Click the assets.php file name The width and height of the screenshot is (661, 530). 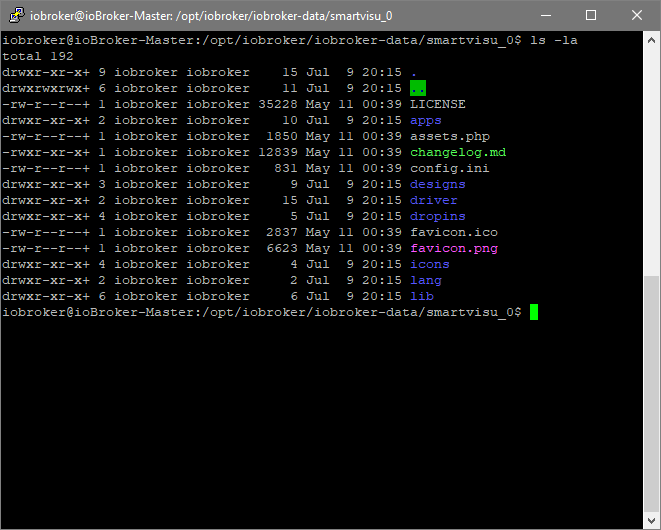point(450,137)
